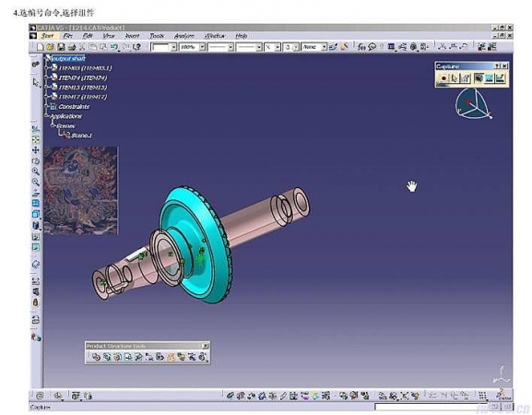
Task: Click the Normal View icon
Action: 36,193
